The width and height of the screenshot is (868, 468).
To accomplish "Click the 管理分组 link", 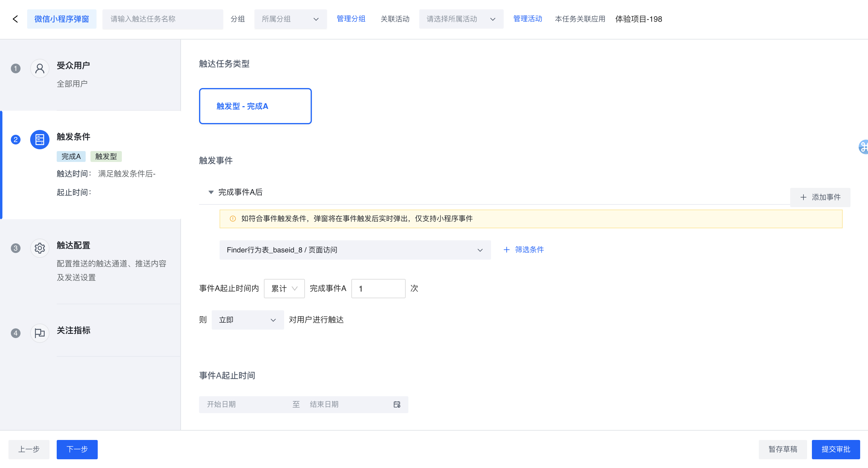I will [x=351, y=19].
